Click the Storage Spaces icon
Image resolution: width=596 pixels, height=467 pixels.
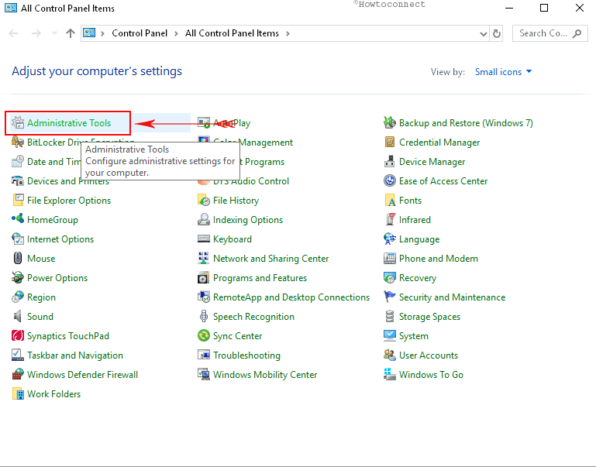[390, 317]
